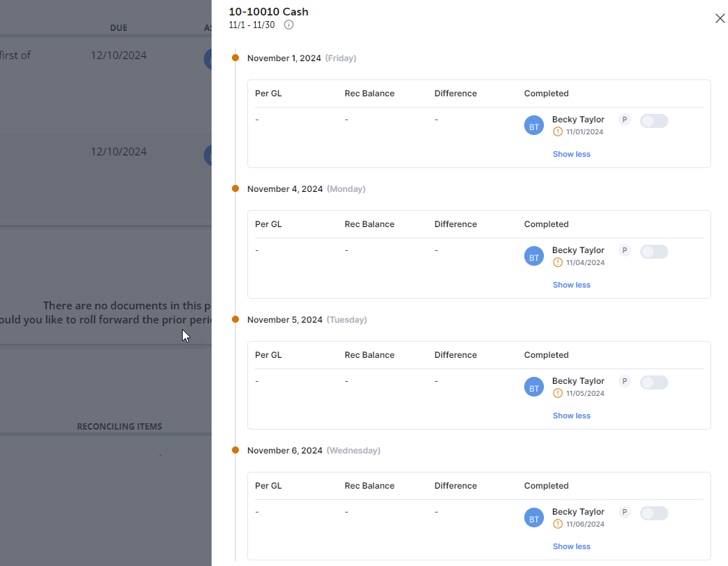This screenshot has height=566, width=728.
Task: Click the warning icon next to 11/06/2024
Action: click(558, 524)
